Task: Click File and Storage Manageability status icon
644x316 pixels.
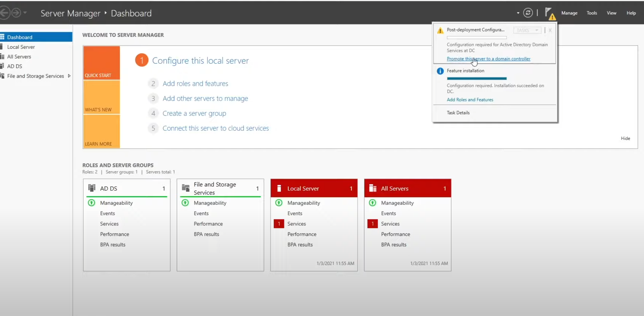Action: (x=185, y=202)
